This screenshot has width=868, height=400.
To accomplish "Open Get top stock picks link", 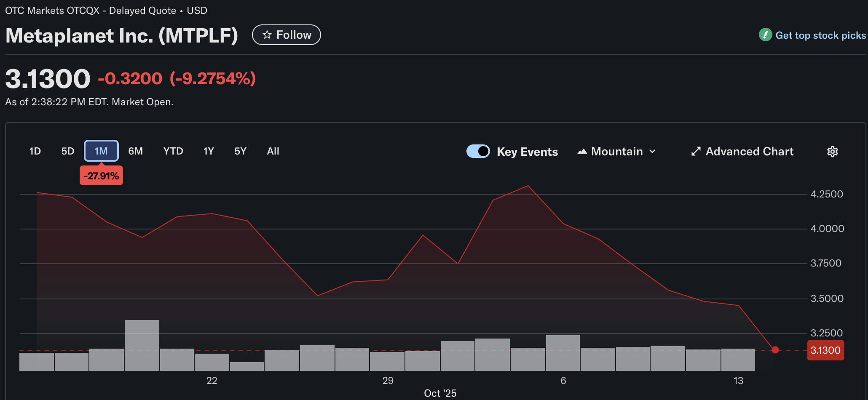I will point(820,35).
